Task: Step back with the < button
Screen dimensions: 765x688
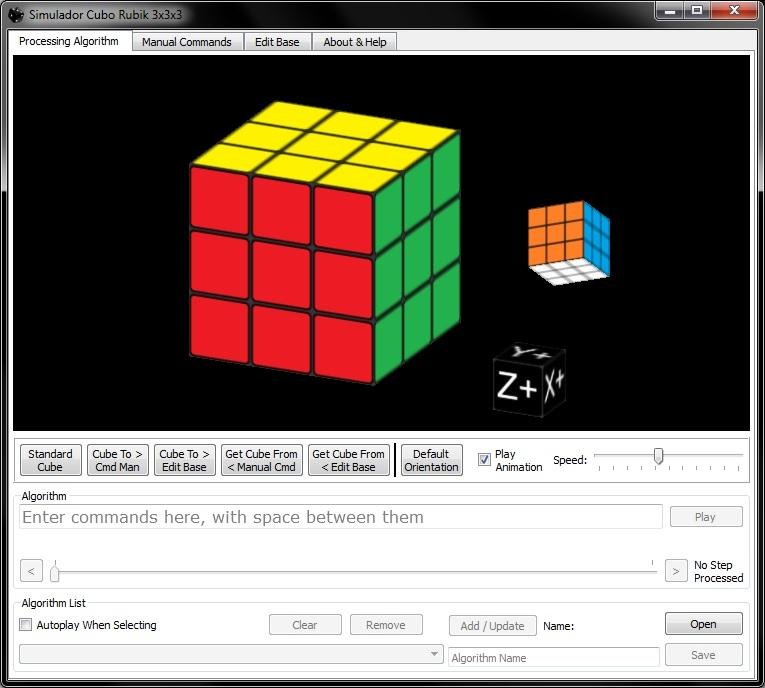Action: [x=31, y=571]
